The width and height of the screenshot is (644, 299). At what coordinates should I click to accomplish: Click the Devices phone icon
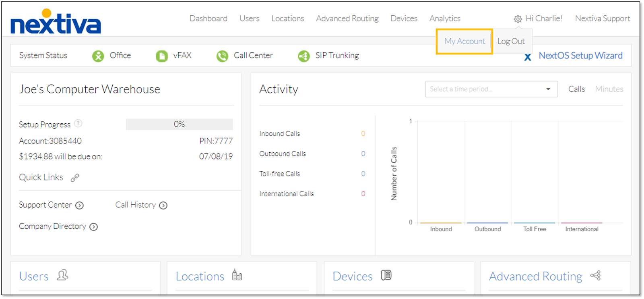(386, 275)
